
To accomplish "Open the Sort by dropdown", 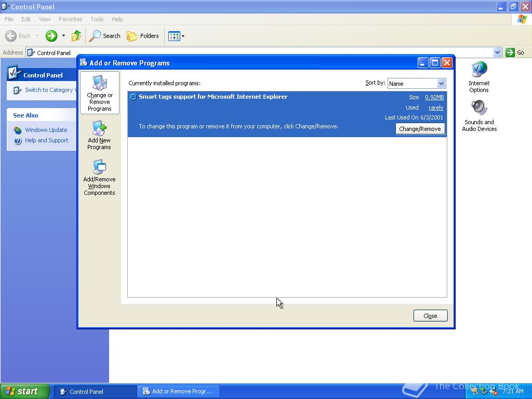I will click(x=417, y=84).
